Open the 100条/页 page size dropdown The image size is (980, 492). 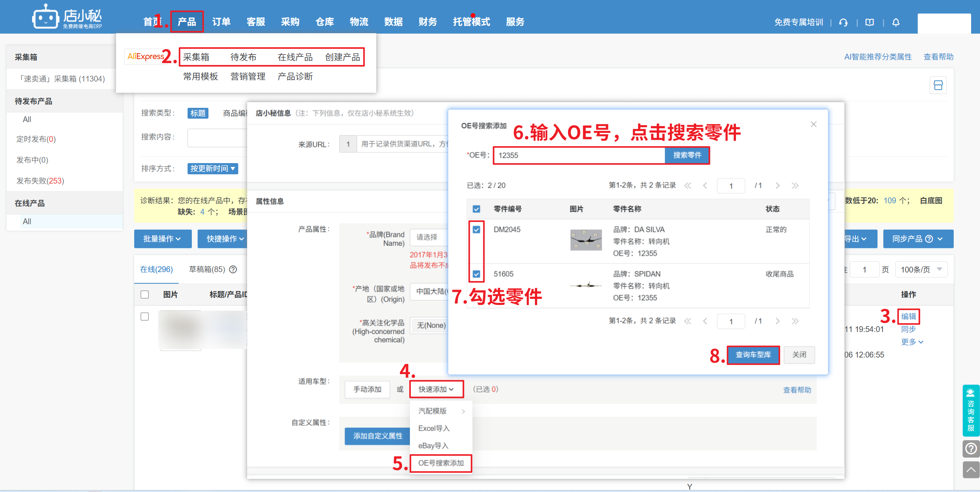pyautogui.click(x=921, y=269)
